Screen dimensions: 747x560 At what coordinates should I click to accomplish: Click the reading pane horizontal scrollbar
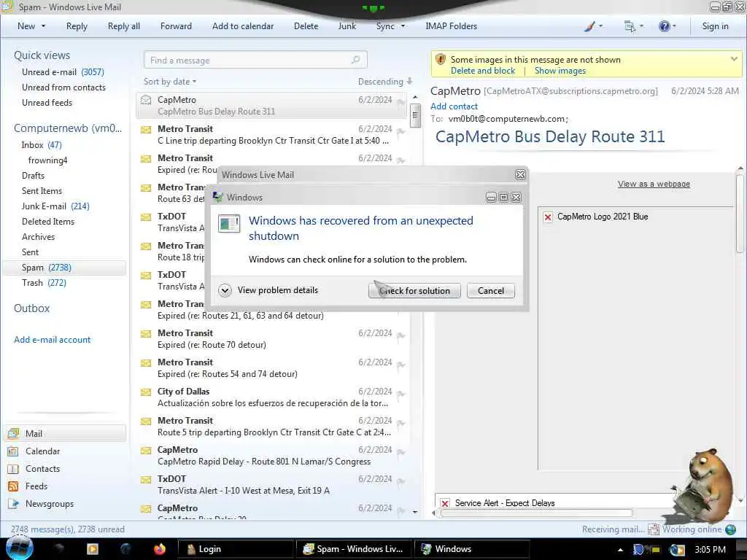(537, 513)
